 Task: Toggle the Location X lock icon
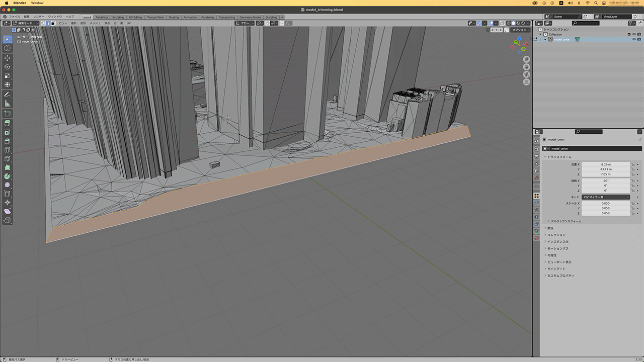(x=633, y=164)
